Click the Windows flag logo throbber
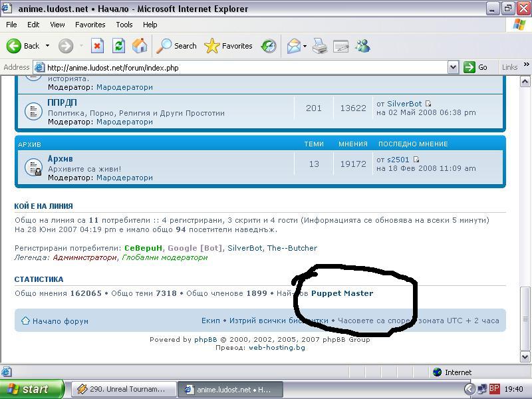The height and width of the screenshot is (399, 532). 519,25
